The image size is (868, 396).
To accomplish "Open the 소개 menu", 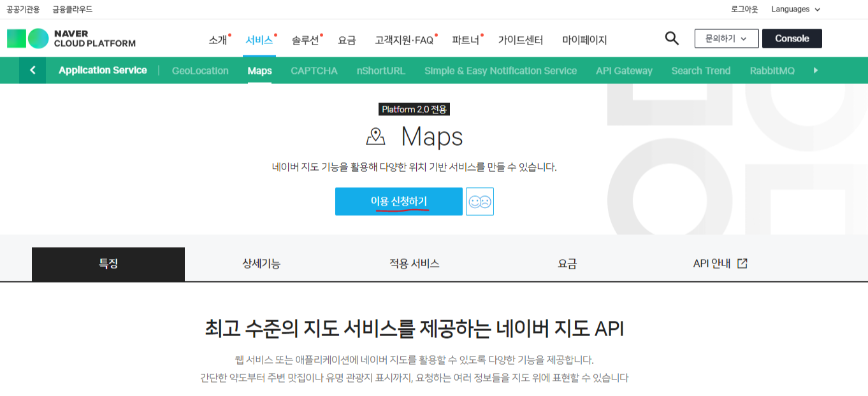I will click(218, 39).
